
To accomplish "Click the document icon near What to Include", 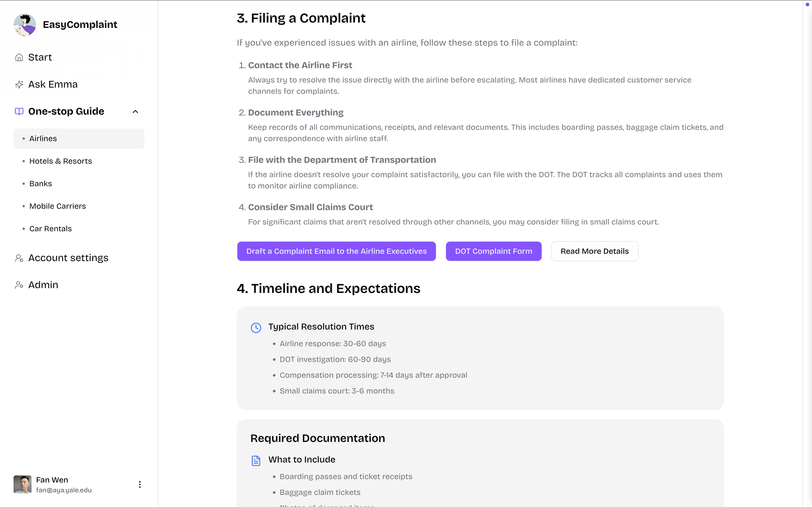I will pyautogui.click(x=256, y=461).
